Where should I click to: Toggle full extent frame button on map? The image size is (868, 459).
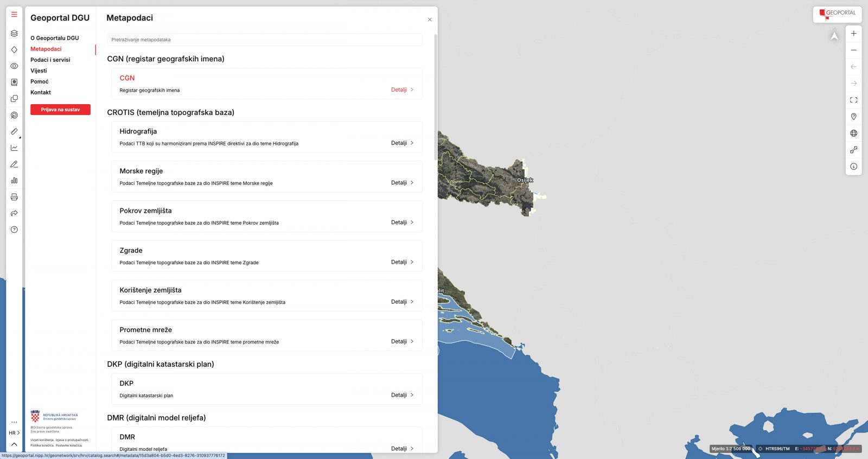[x=853, y=100]
